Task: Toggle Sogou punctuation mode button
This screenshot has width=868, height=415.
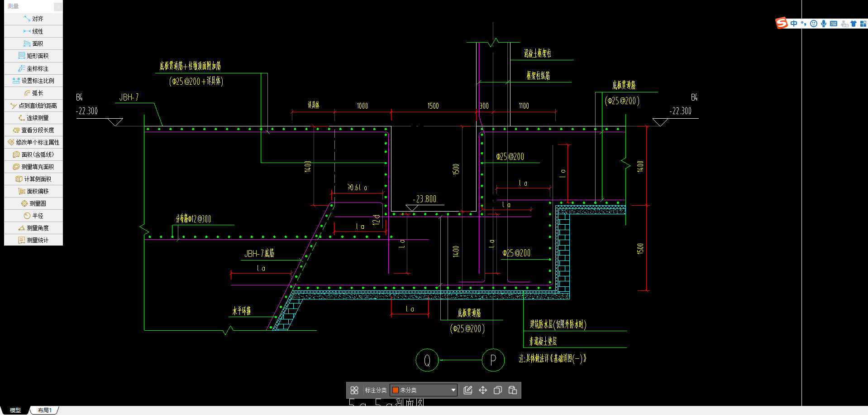Action: tap(804, 24)
